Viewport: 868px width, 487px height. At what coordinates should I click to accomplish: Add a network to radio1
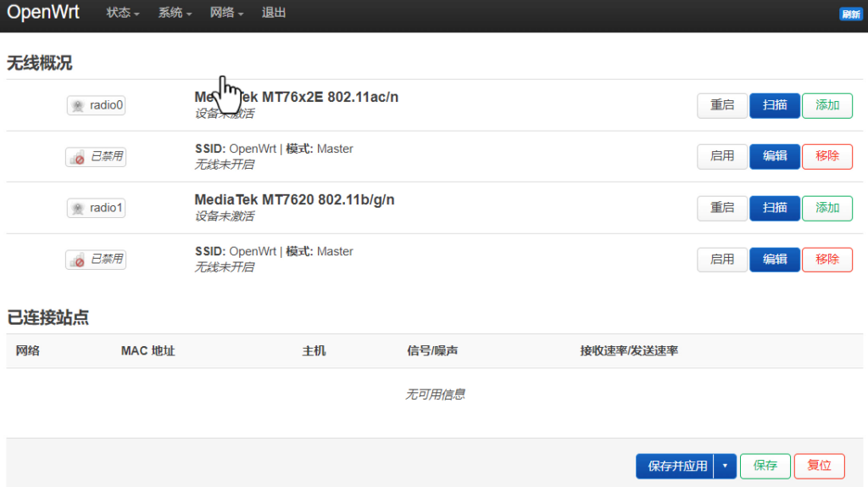click(x=827, y=208)
